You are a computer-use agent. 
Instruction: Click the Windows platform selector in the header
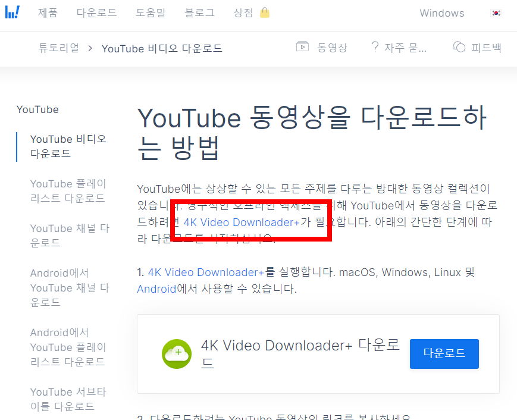point(441,12)
